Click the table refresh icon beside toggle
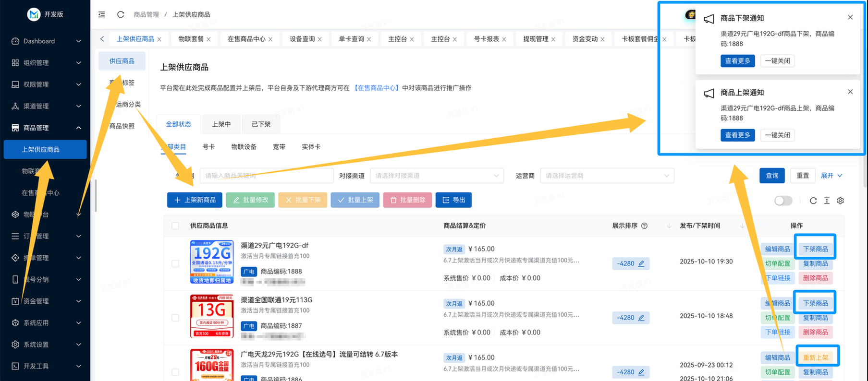868x381 pixels. [813, 201]
